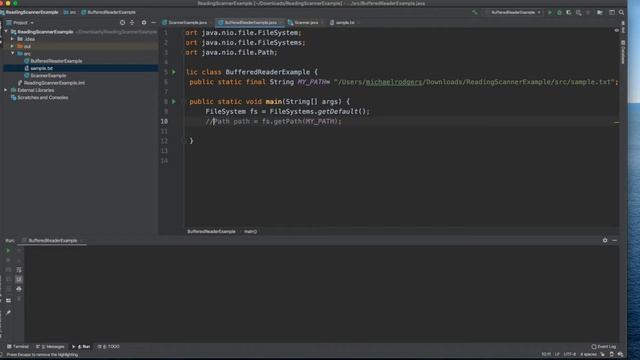Select sample.txt in project tree
640x360 pixels.
(41, 68)
